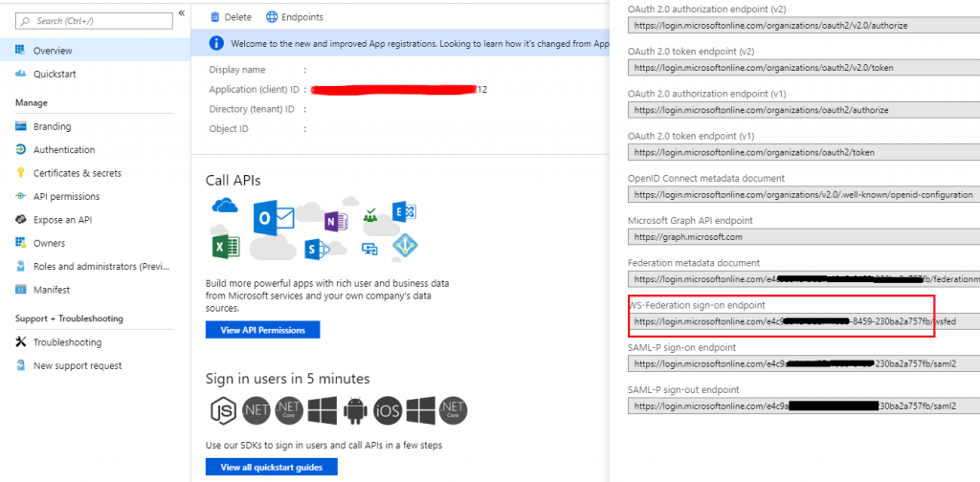
Task: Click the Troubleshooting wrench icon
Action: 20,342
